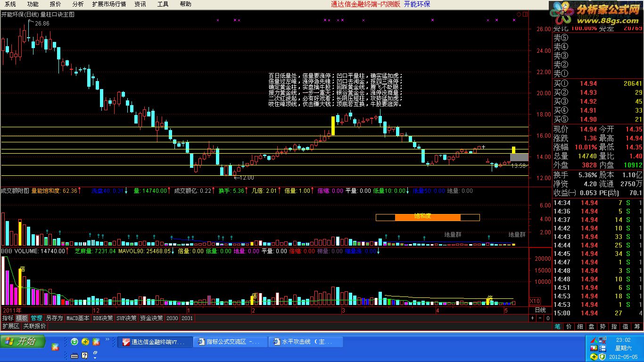This screenshot has width=644, height=362.
Task: Click the language bar restore options icon
Action: [x=95, y=354]
